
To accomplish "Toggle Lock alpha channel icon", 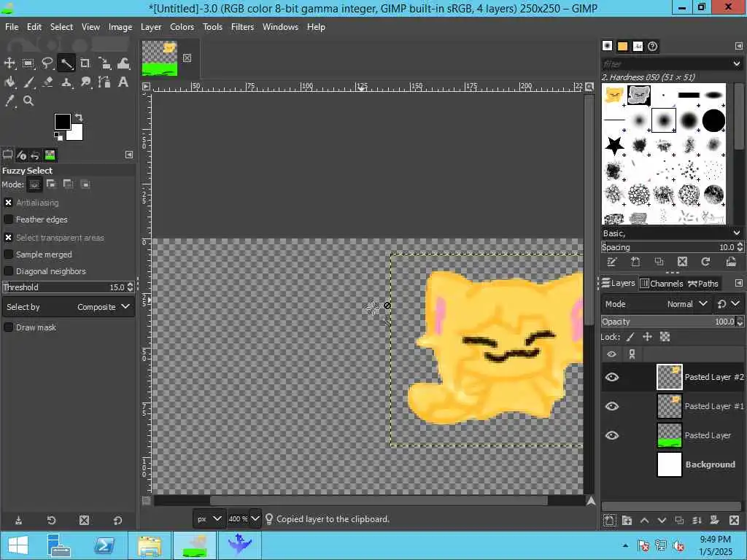I will tap(665, 337).
